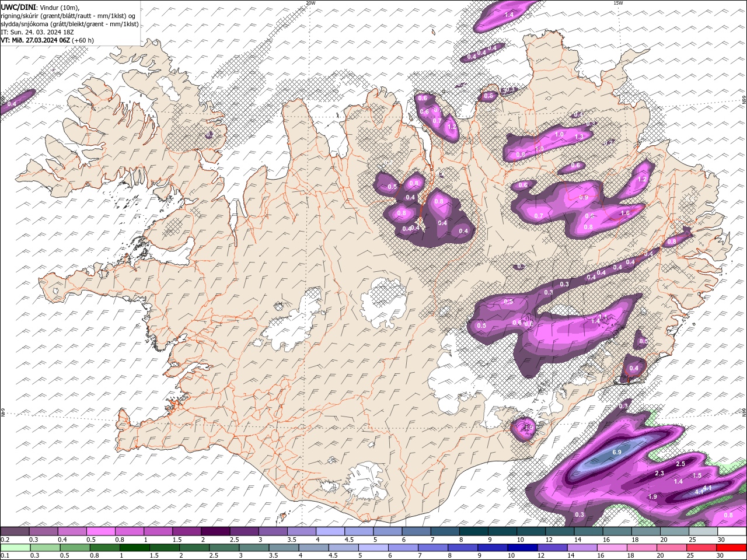
Task: Click the "2.5" precipitation value label
Action: [x=680, y=464]
